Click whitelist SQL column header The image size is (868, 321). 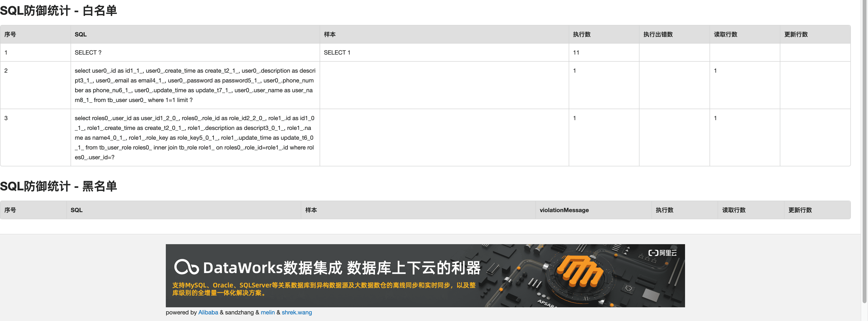pyautogui.click(x=81, y=34)
